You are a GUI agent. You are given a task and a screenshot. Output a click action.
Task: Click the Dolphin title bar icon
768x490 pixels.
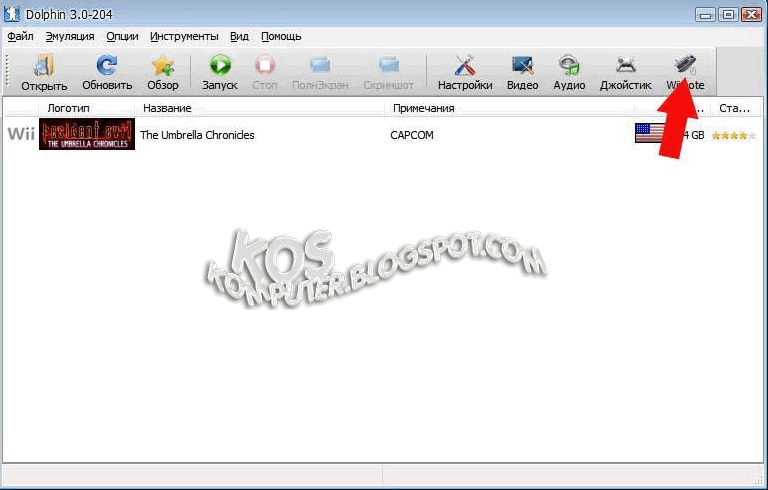(x=11, y=14)
